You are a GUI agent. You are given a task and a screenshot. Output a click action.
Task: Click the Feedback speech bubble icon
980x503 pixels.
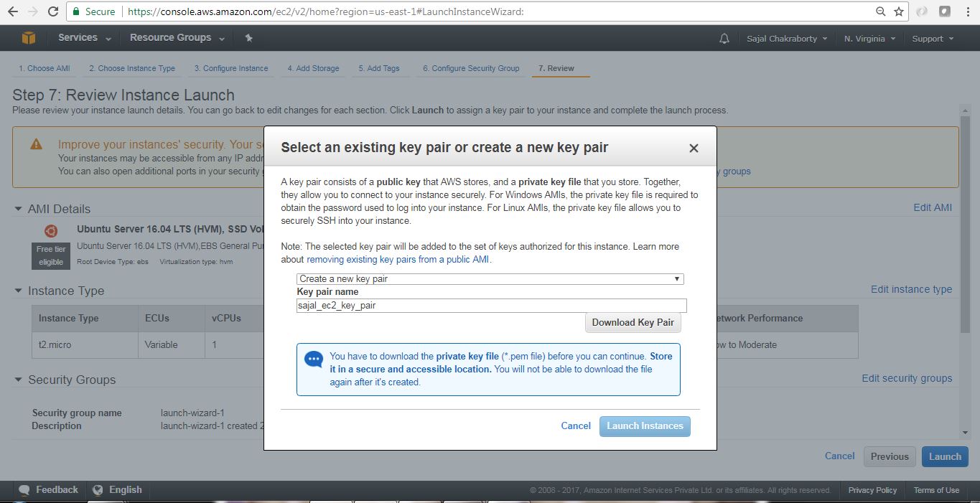25,489
